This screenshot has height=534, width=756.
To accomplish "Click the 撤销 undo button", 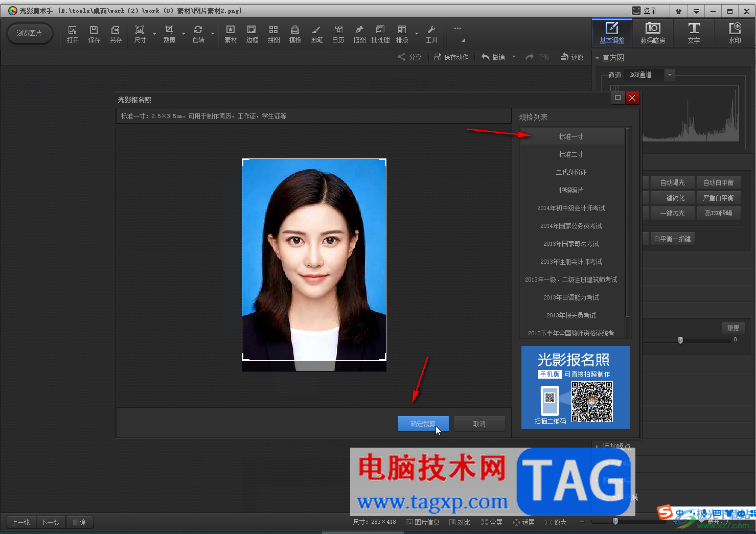I will [x=493, y=57].
